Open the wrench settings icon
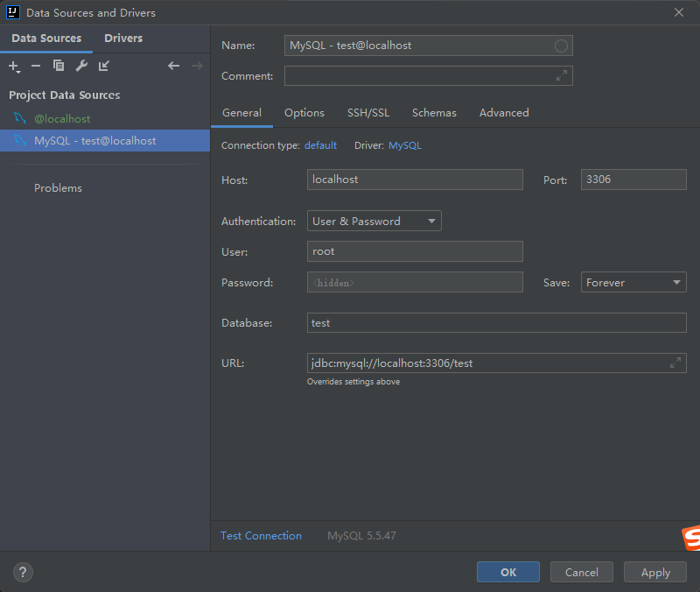700x592 pixels. [81, 67]
